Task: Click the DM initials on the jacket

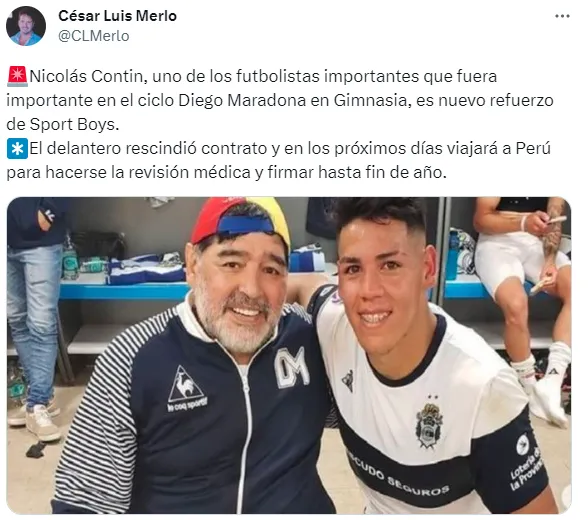Action: coord(291,368)
